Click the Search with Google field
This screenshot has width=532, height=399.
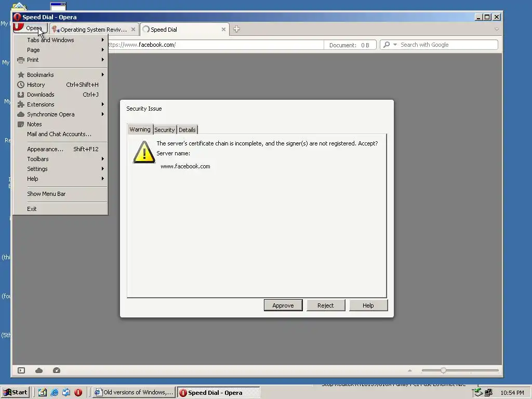click(448, 45)
